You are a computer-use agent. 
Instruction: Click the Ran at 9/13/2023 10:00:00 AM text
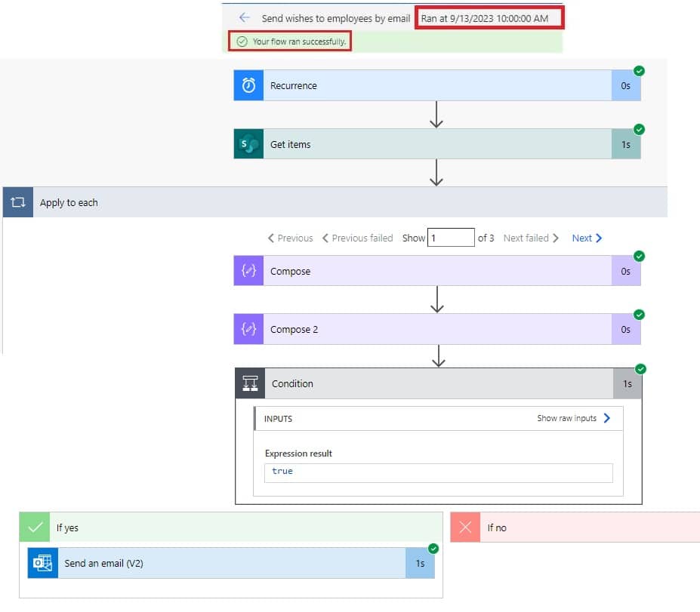484,18
